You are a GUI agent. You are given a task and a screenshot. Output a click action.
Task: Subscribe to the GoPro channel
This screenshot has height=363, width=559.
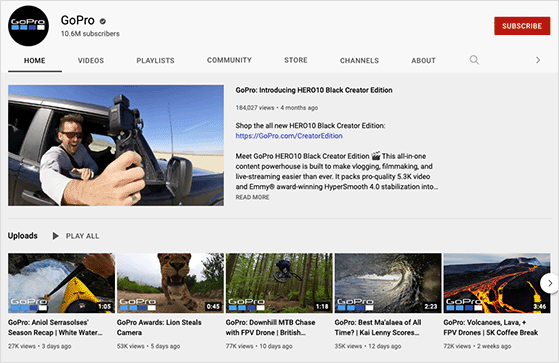pyautogui.click(x=522, y=26)
